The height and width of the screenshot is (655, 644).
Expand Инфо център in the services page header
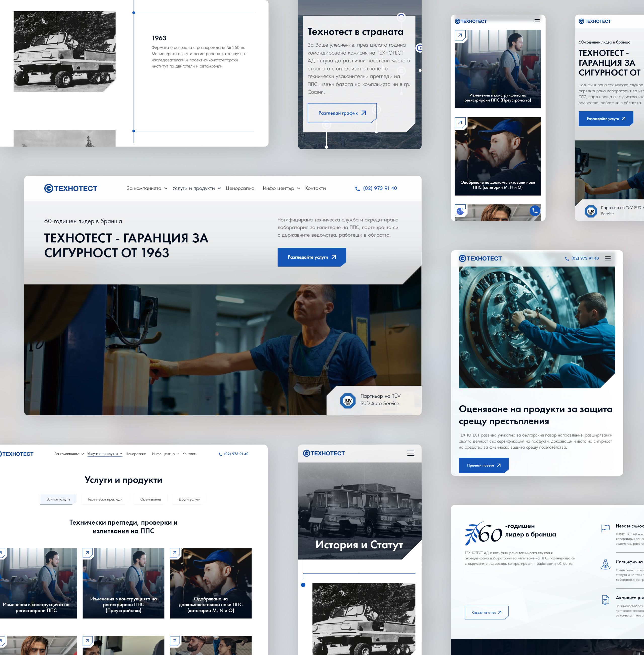point(165,454)
